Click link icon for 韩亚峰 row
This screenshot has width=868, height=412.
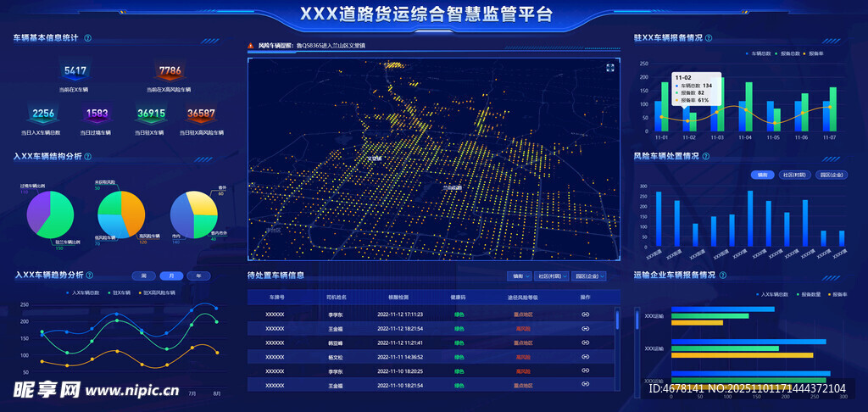585,342
